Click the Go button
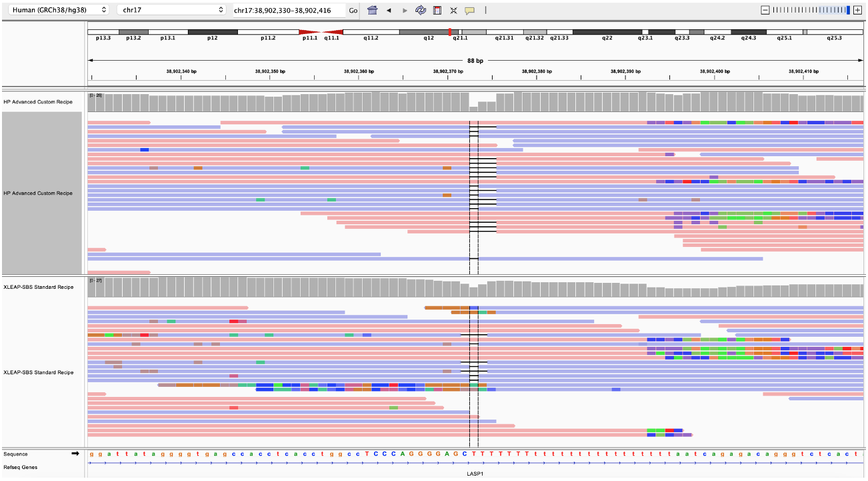 tap(353, 11)
